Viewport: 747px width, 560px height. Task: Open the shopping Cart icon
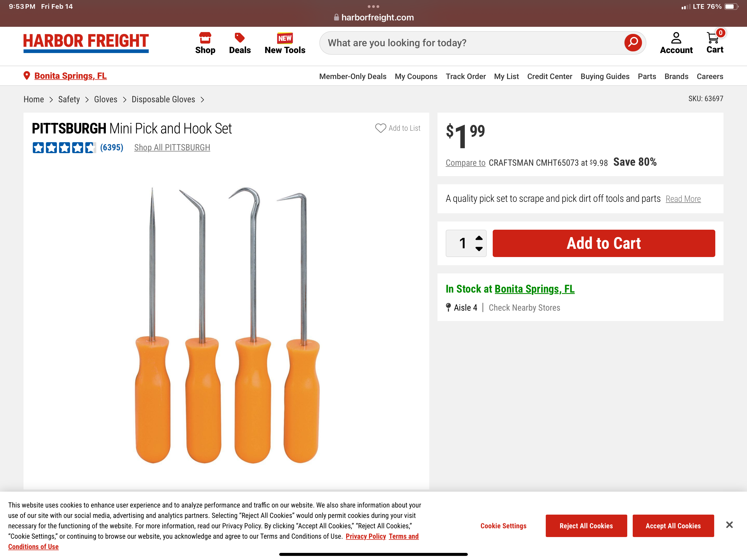point(713,38)
